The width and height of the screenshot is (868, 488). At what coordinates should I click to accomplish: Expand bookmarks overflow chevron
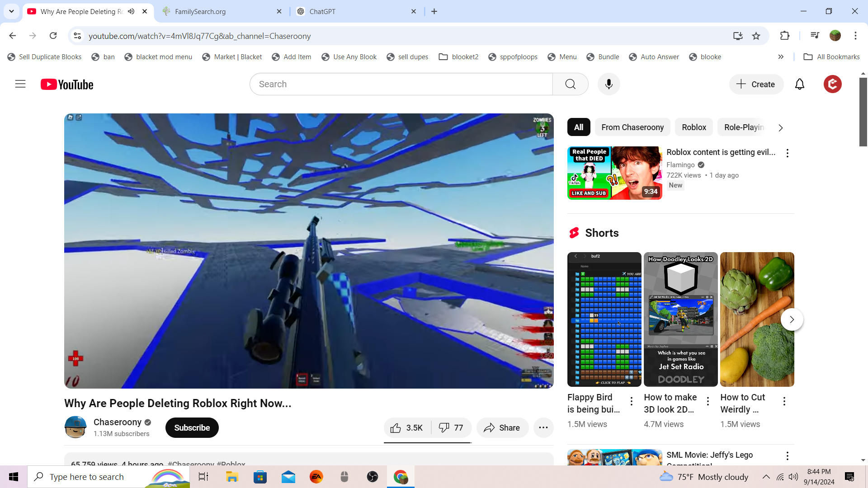click(781, 57)
